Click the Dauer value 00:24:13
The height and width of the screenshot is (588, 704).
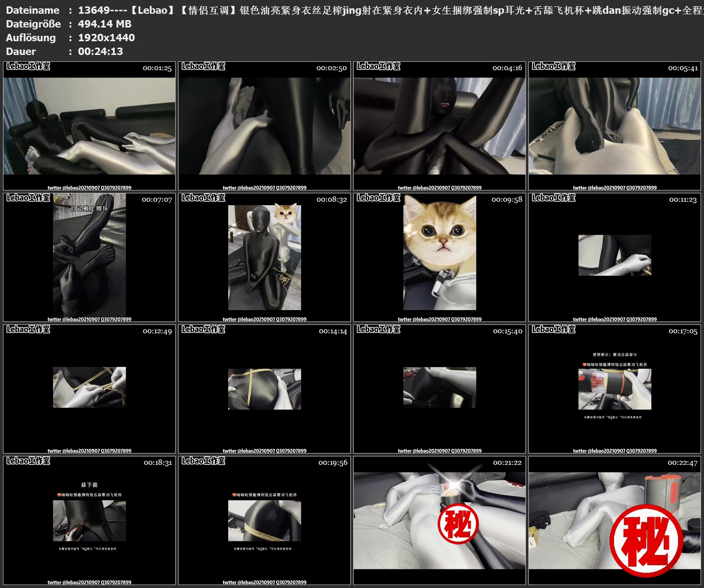(x=100, y=52)
